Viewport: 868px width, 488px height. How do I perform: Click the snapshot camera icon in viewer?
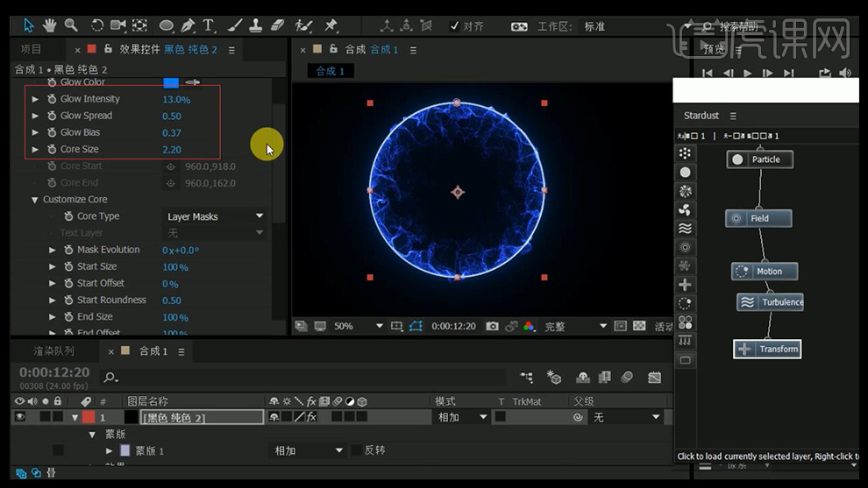[492, 326]
